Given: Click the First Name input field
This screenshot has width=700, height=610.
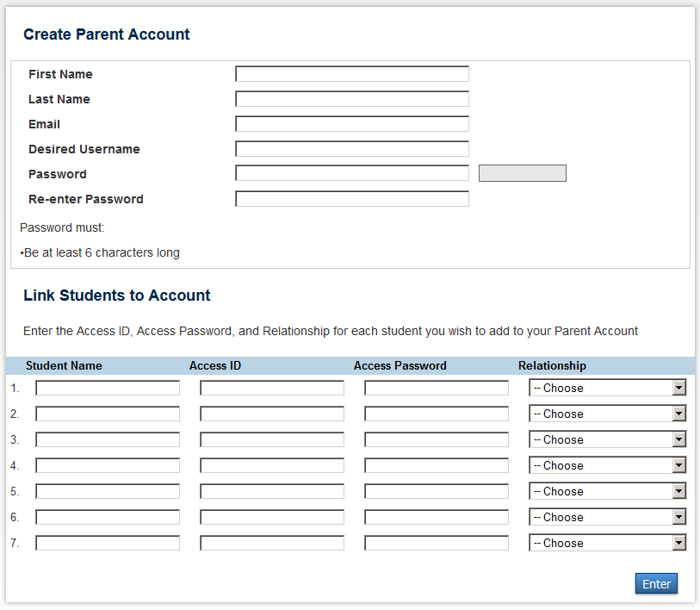Looking at the screenshot, I should pyautogui.click(x=351, y=74).
